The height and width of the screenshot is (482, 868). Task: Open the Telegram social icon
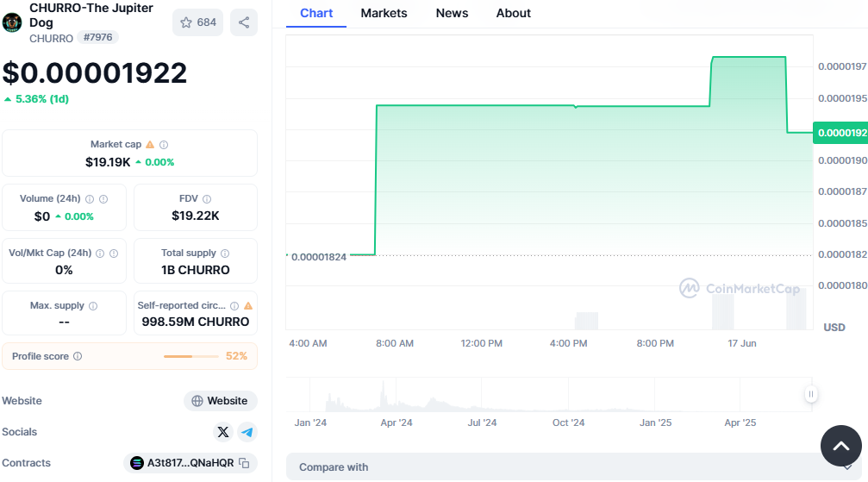coord(247,432)
